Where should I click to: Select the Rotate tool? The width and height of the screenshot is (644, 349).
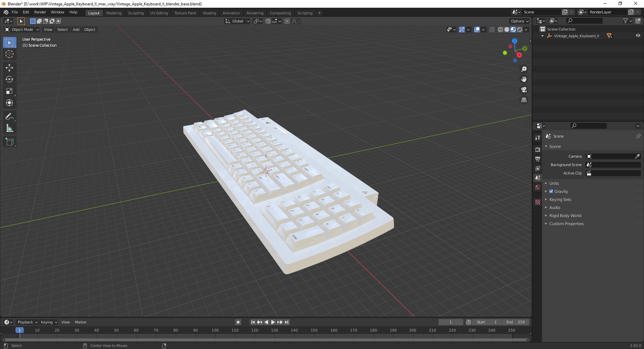coord(9,79)
